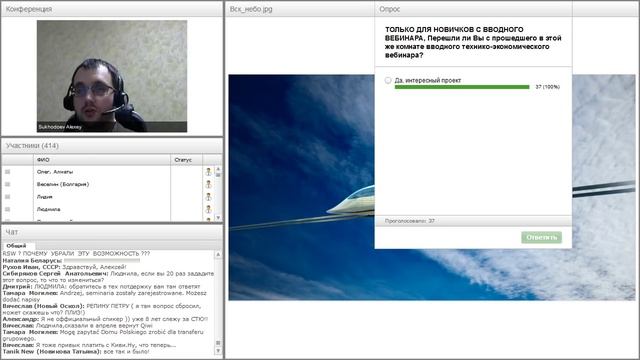Click the status square beside Олег, Алматы

7,172
